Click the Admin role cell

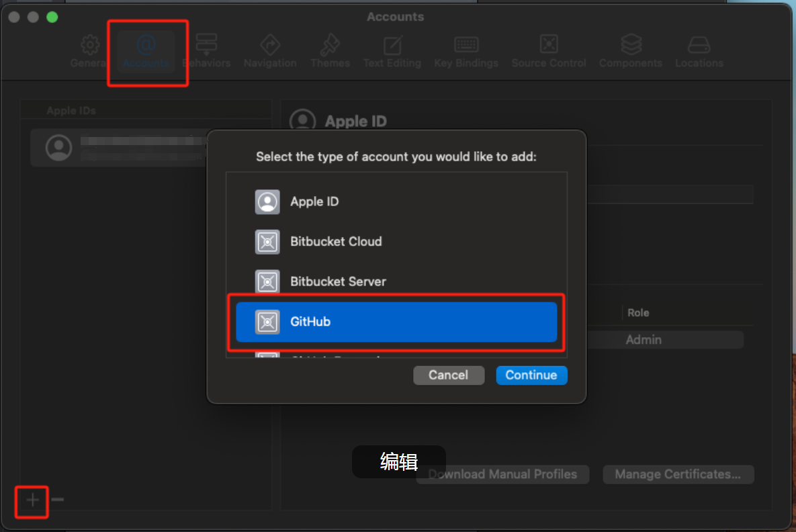tap(644, 340)
